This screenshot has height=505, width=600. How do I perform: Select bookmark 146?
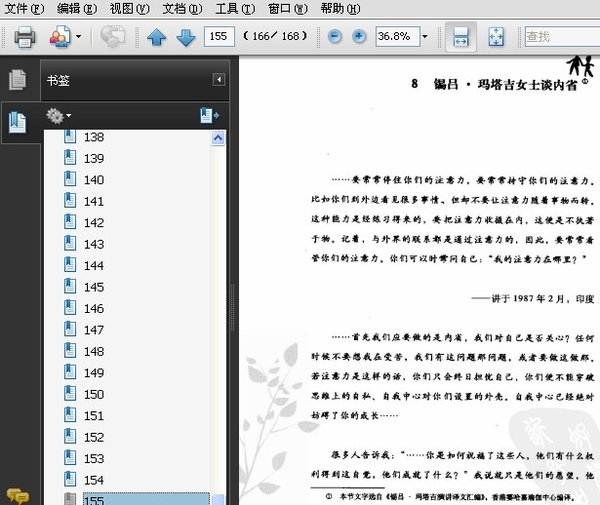coord(94,308)
